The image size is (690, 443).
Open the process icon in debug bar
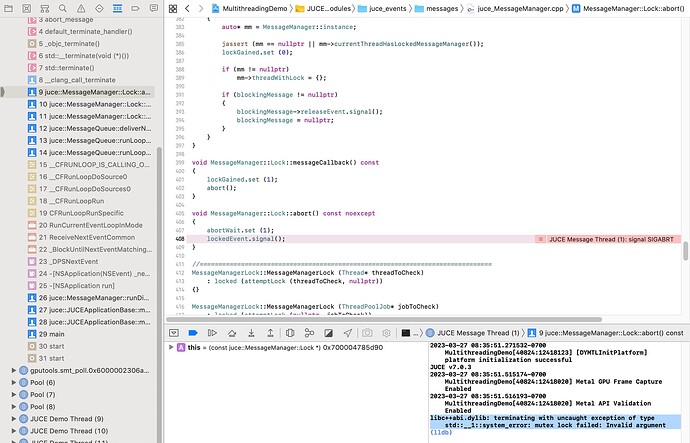[x=406, y=333]
